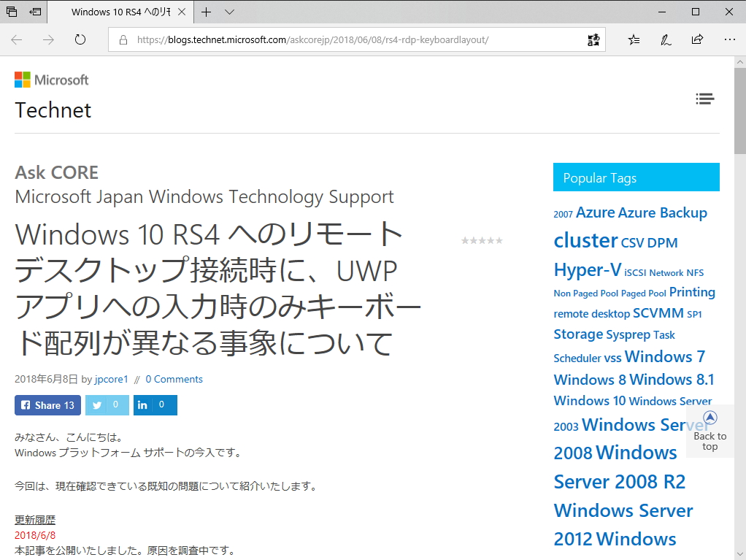Open the hamburger navigation menu
Viewport: 746px width, 560px height.
click(x=705, y=99)
